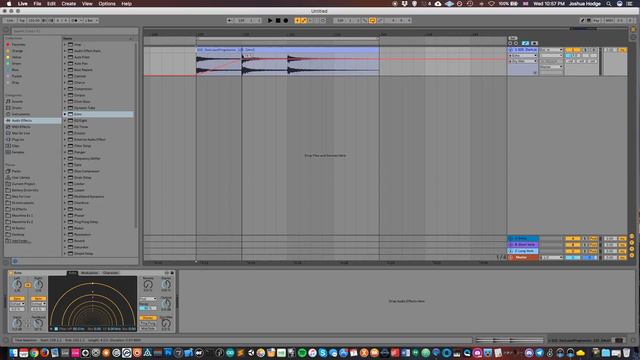Screen dimensions: 640x360
Task: Switch to Echo's Modulation tab
Action: [x=89, y=273]
